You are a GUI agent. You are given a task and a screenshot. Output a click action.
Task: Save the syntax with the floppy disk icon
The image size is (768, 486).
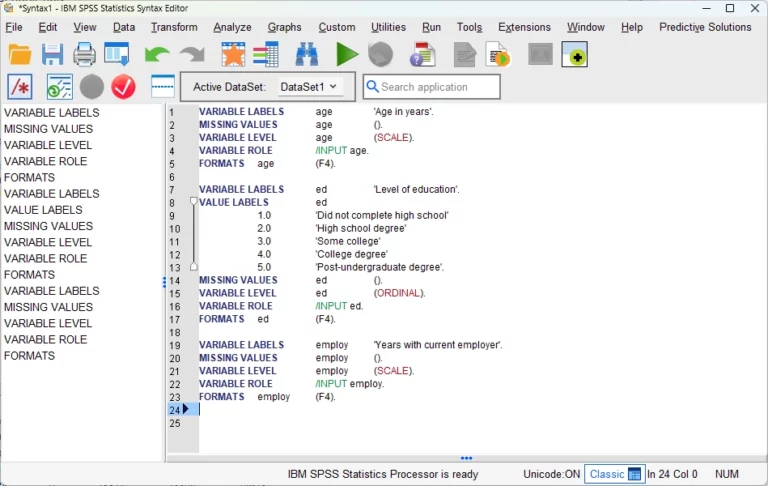(52, 54)
